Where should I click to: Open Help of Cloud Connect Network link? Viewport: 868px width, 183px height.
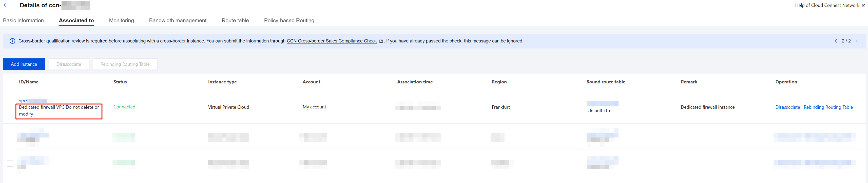827,5
